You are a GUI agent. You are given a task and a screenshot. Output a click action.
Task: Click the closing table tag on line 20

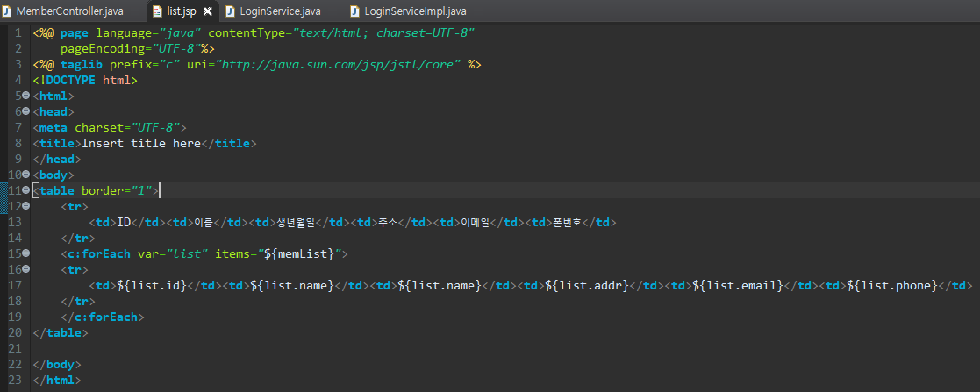(61, 332)
